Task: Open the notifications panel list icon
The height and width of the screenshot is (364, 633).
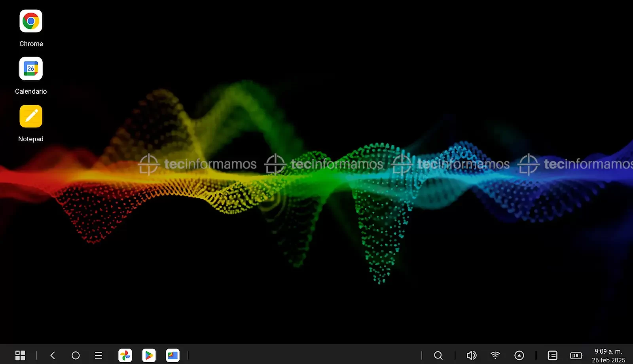Action: [x=552, y=355]
